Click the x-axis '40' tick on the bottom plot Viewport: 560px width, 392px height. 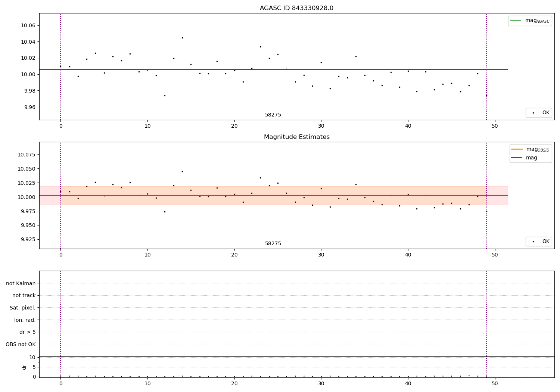click(408, 384)
